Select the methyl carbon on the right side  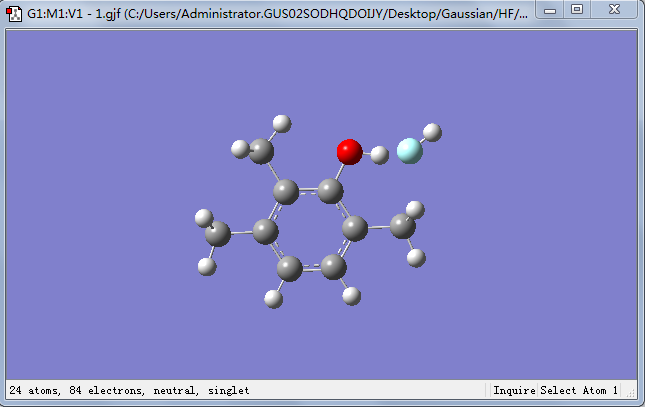403,226
